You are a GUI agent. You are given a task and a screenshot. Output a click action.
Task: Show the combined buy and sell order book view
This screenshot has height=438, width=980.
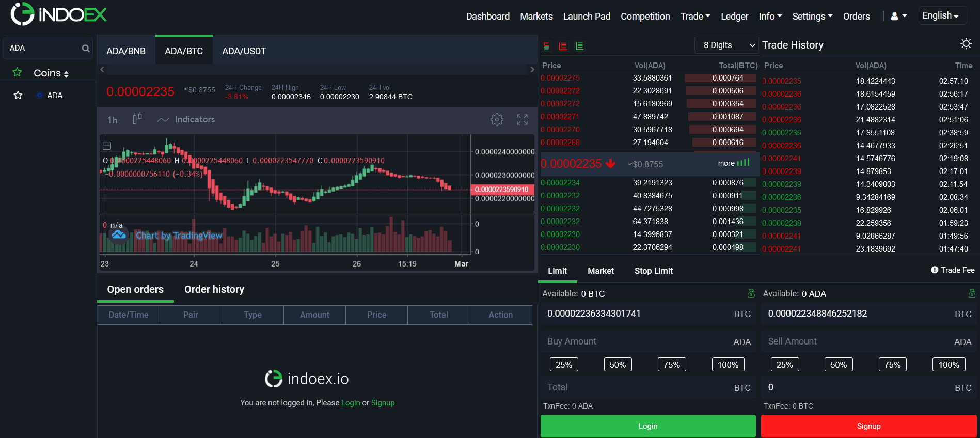(546, 46)
